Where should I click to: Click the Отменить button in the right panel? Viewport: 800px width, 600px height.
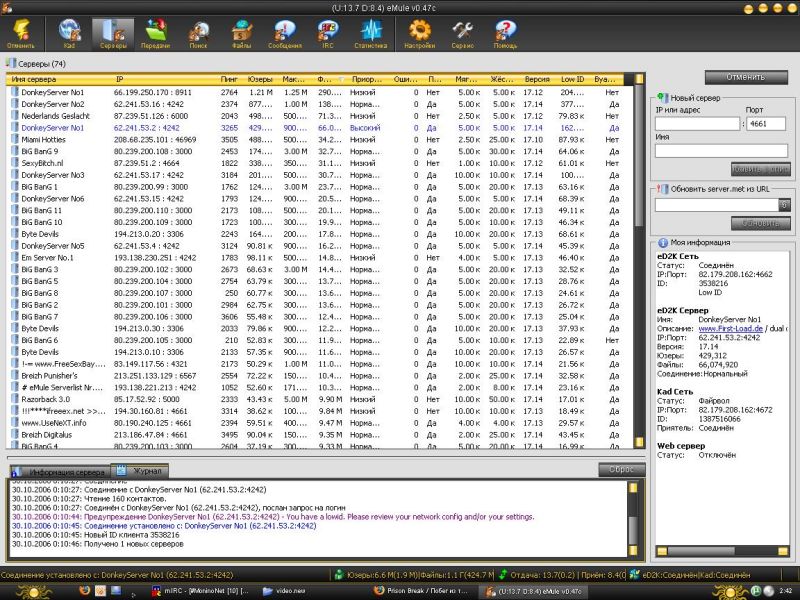(745, 77)
